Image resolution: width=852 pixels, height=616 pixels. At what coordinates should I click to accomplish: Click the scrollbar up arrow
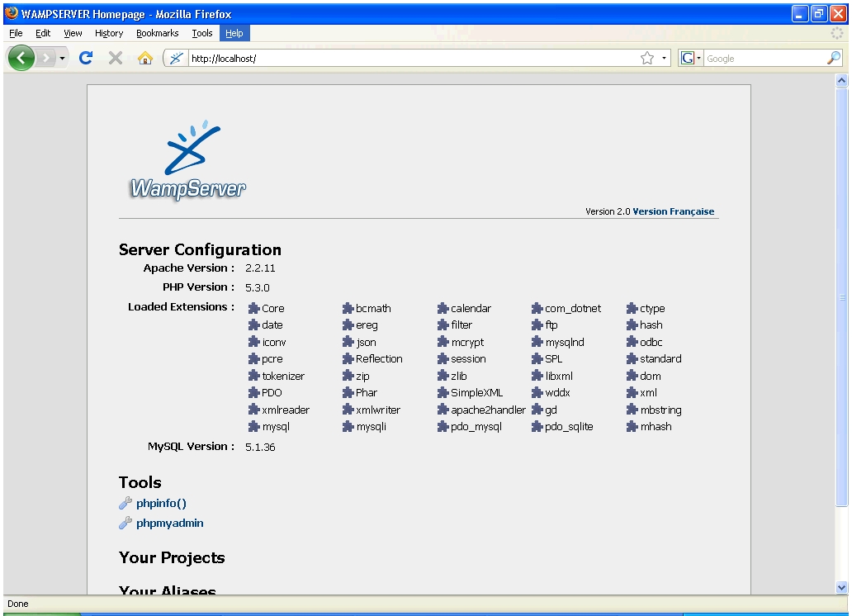click(x=841, y=80)
